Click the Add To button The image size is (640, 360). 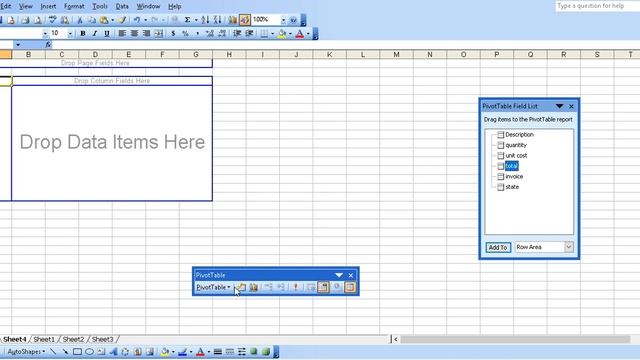click(498, 247)
